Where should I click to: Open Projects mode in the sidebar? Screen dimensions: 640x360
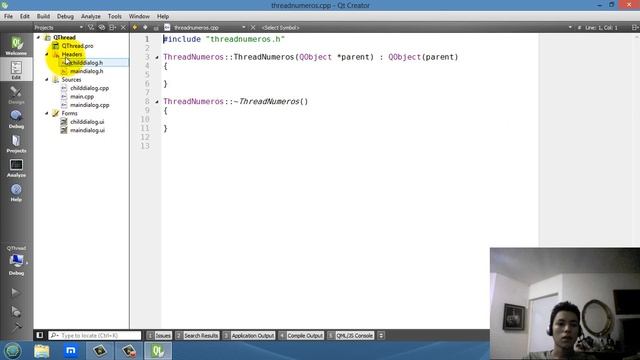tap(16, 144)
